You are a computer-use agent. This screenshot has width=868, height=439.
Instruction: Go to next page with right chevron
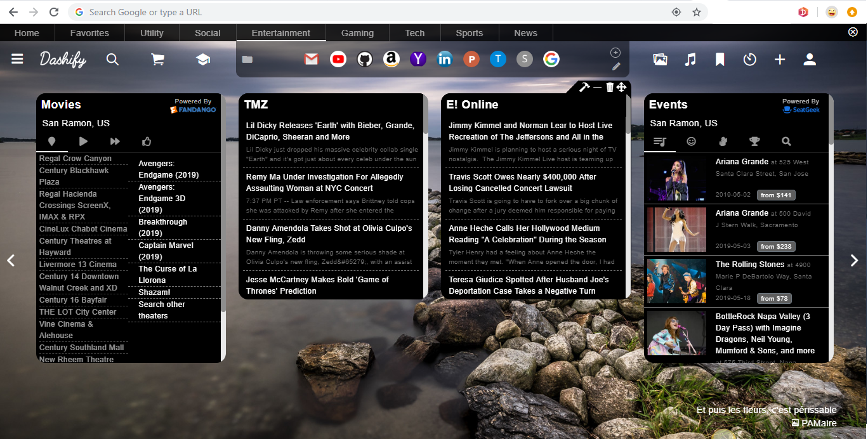tap(853, 260)
